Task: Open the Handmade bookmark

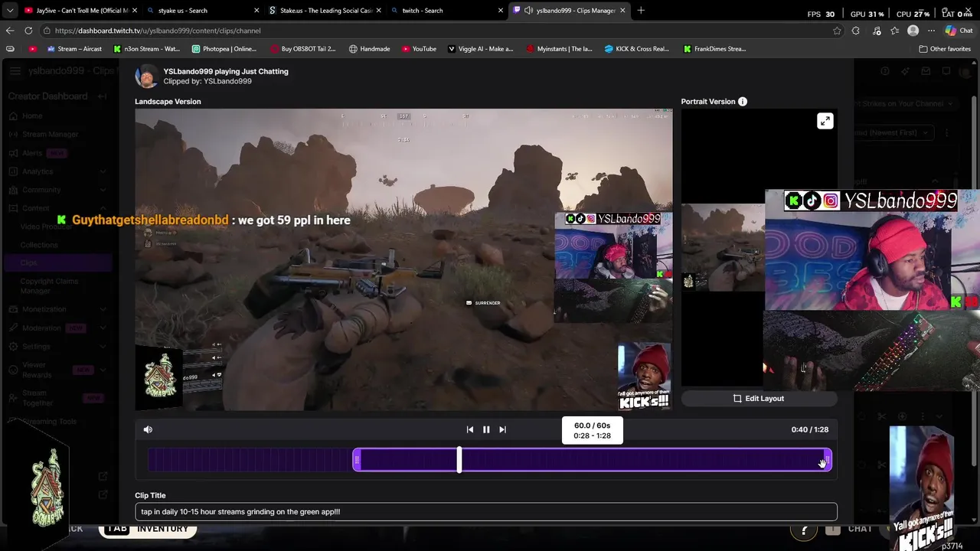Action: 370,48
